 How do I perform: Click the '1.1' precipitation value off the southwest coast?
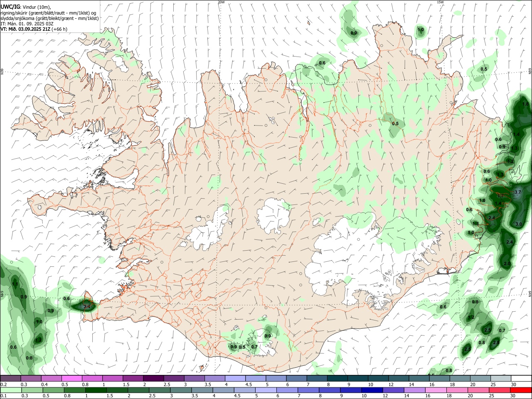pos(15,284)
